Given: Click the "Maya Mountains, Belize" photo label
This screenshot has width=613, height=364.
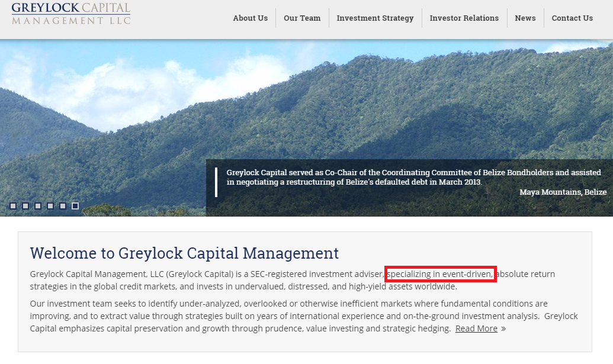Looking at the screenshot, I should coord(563,192).
